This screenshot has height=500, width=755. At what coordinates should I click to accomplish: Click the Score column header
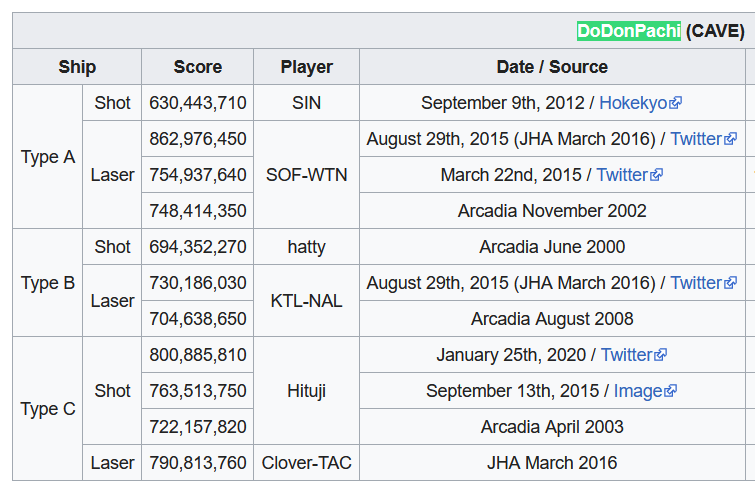pyautogui.click(x=197, y=66)
